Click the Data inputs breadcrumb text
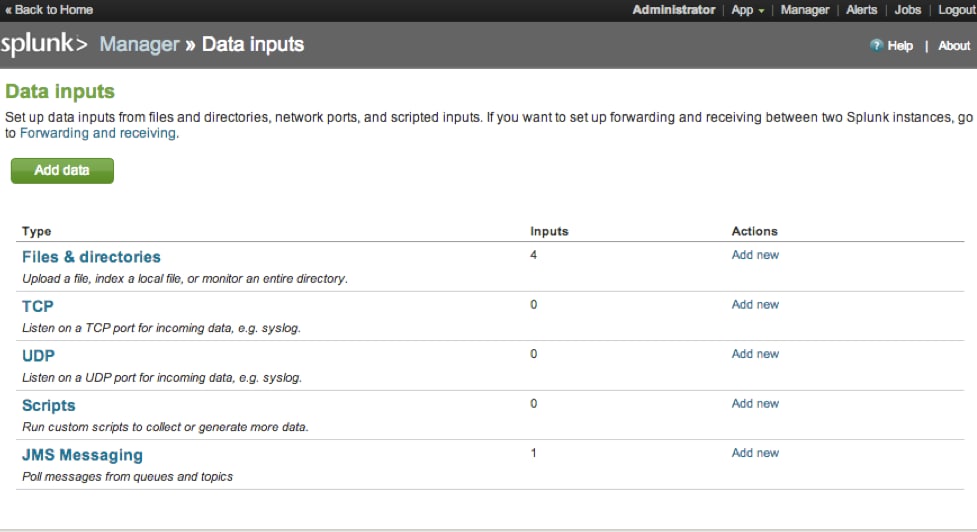 pos(253,44)
